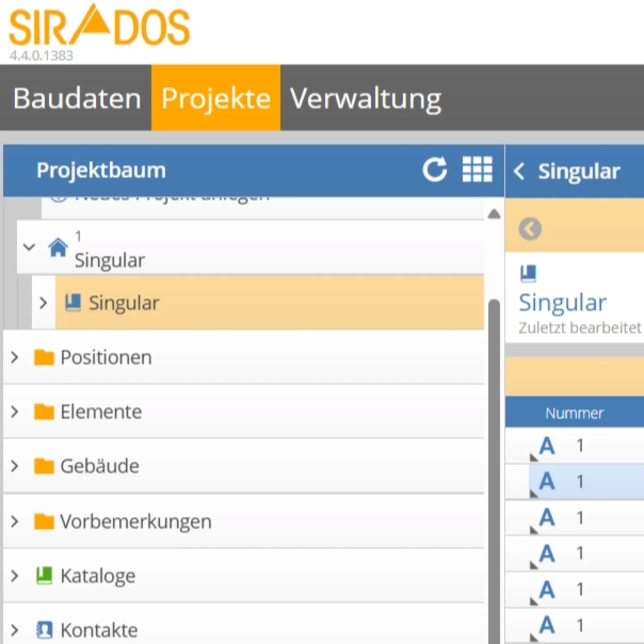Click the Positionen folder icon

click(44, 357)
